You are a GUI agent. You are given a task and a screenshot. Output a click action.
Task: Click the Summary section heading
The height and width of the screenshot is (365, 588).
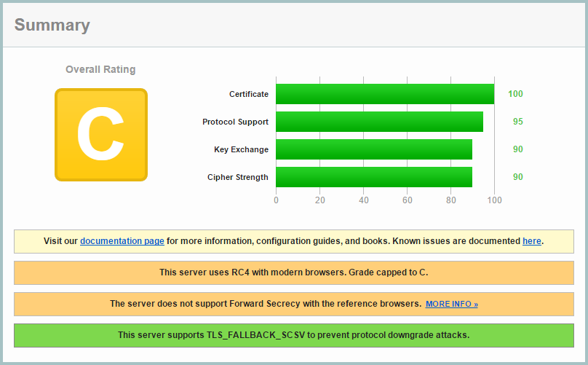[x=52, y=25]
